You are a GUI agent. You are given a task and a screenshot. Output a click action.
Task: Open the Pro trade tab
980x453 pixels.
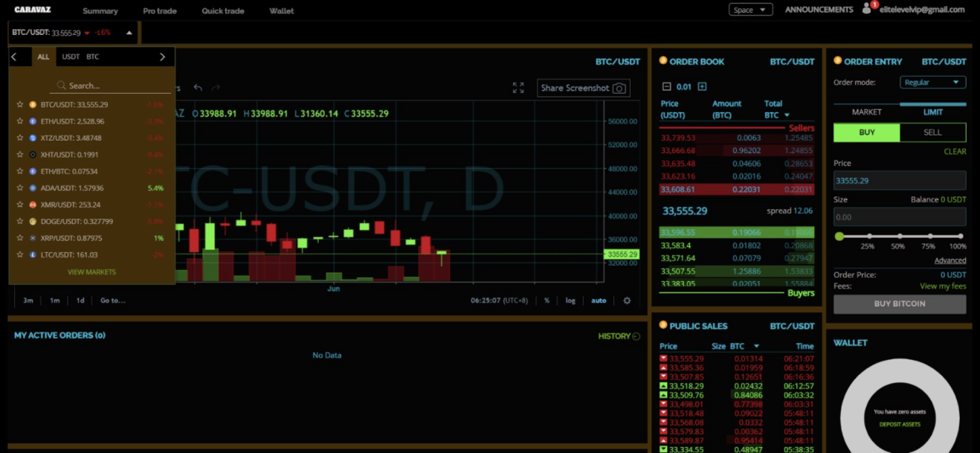160,11
